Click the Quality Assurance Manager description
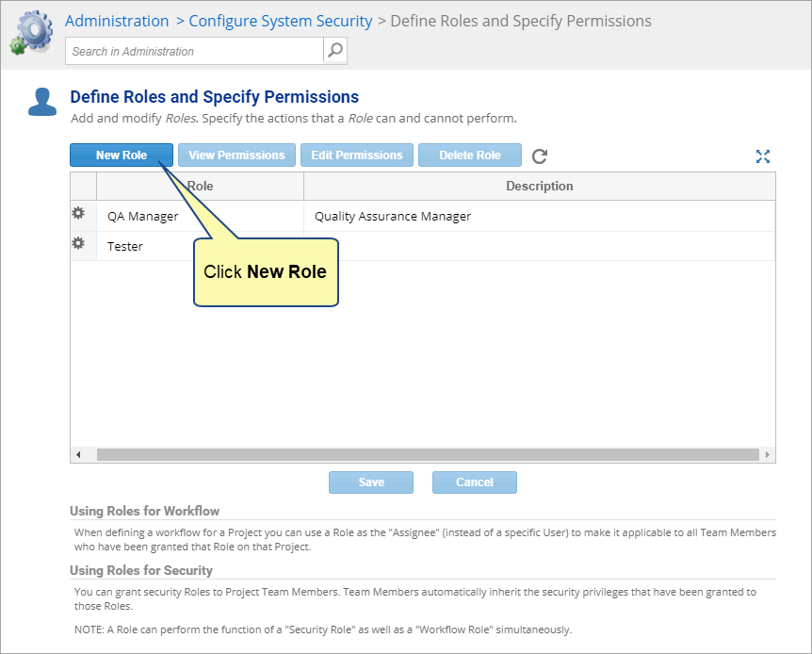The width and height of the screenshot is (812, 654). (393, 216)
